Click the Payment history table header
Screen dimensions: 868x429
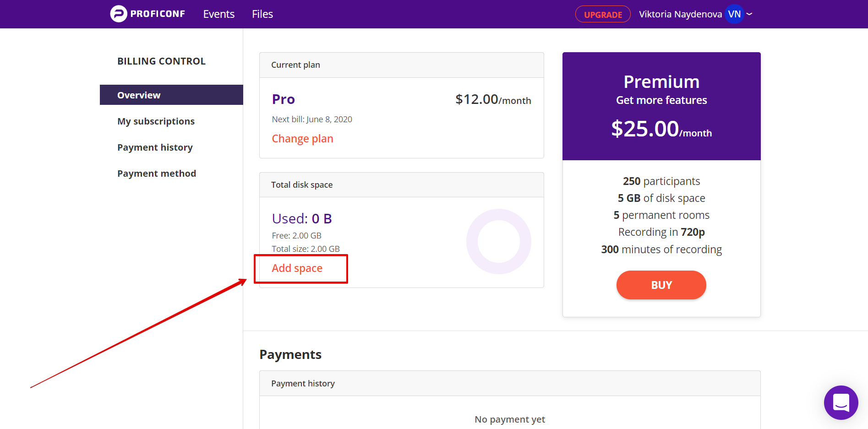510,383
